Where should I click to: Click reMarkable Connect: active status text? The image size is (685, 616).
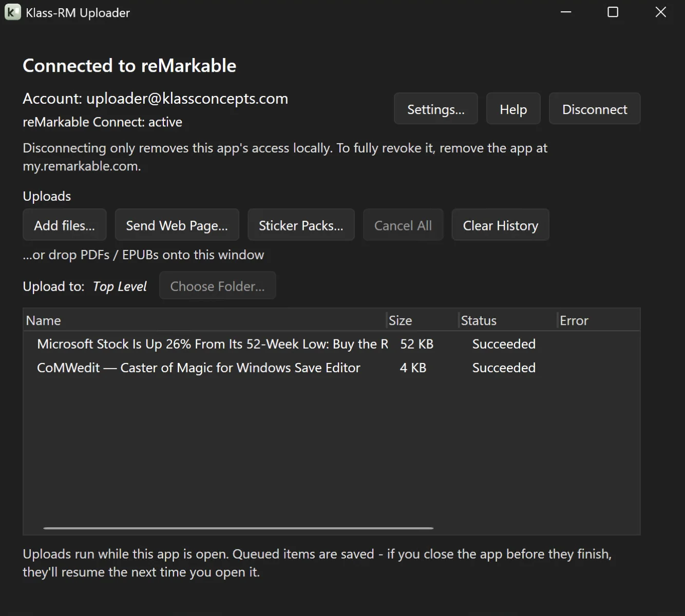103,122
